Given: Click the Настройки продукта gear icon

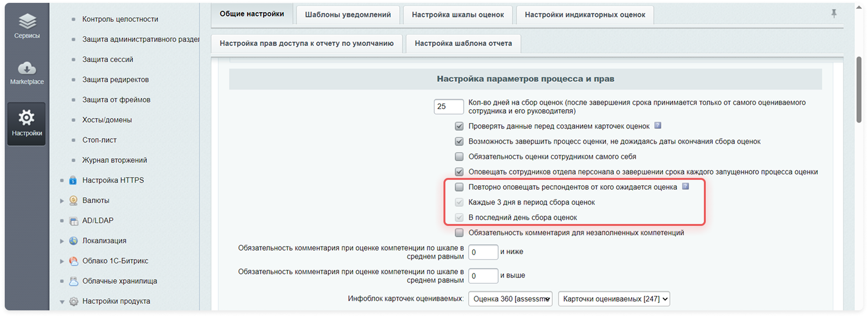Looking at the screenshot, I should coord(73,301).
